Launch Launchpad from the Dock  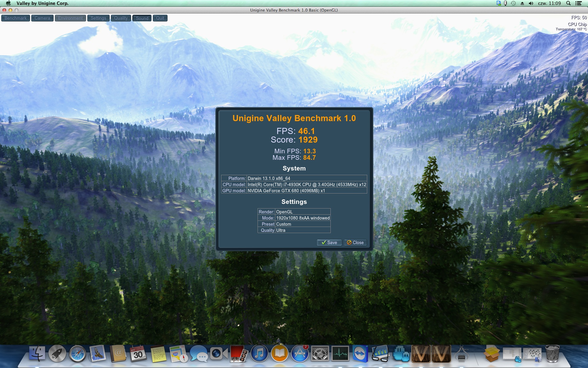pyautogui.click(x=57, y=354)
